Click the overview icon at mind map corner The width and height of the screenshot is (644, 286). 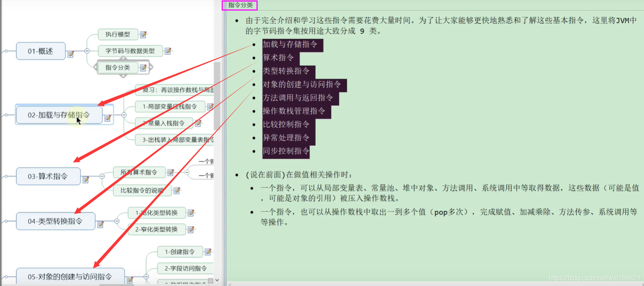tap(210, 281)
